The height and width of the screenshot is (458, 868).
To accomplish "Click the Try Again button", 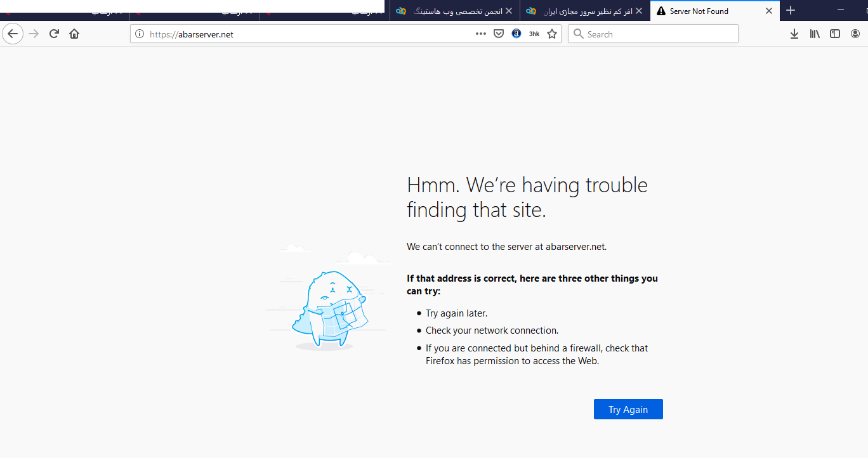I will (x=628, y=409).
